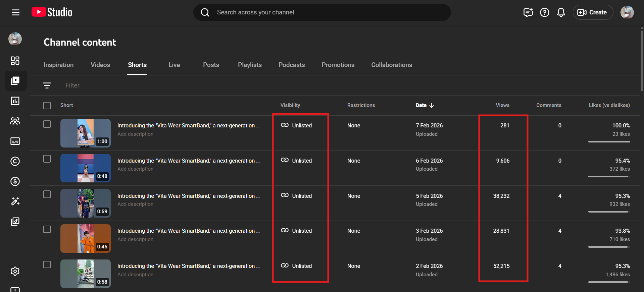Image resolution: width=644 pixels, height=292 pixels.
Task: Check the select-all checkbox in header
Action: (47, 106)
